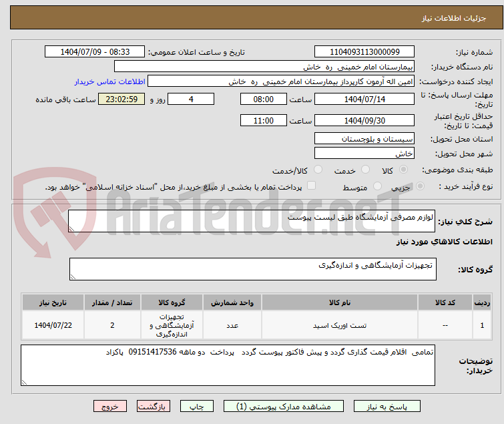
Task: Click the اطلاعات کالاهای مورد نیاز heading
Action: click(x=444, y=242)
